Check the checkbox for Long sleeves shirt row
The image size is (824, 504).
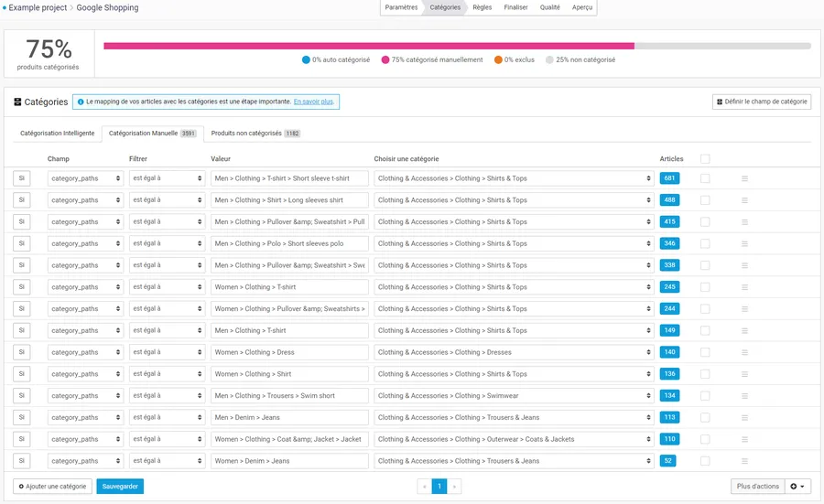pyautogui.click(x=705, y=200)
